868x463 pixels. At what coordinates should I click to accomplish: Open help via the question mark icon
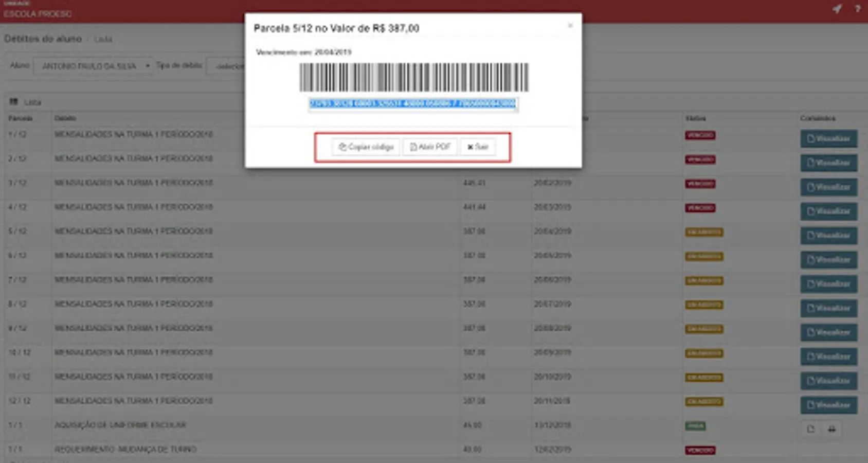click(x=858, y=9)
